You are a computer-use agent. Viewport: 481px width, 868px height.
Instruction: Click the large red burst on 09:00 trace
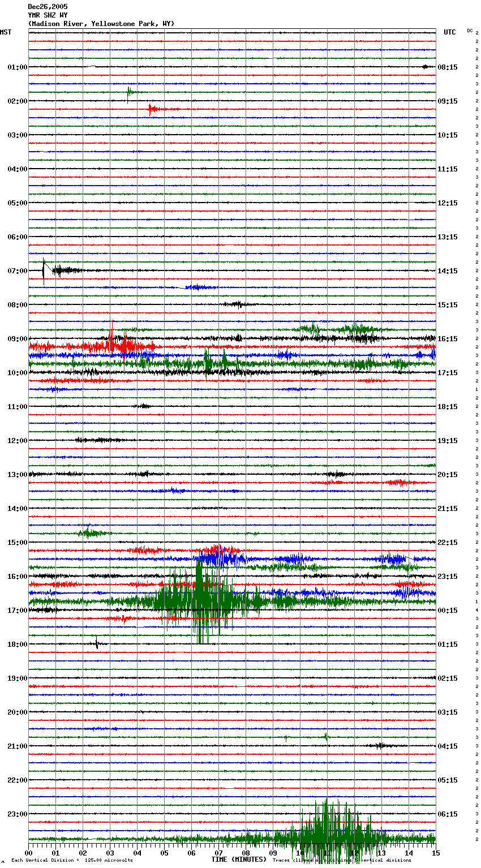[x=119, y=342]
